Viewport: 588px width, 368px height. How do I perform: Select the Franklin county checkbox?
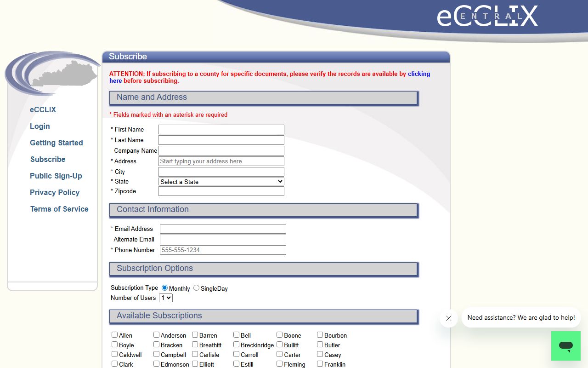[320, 364]
